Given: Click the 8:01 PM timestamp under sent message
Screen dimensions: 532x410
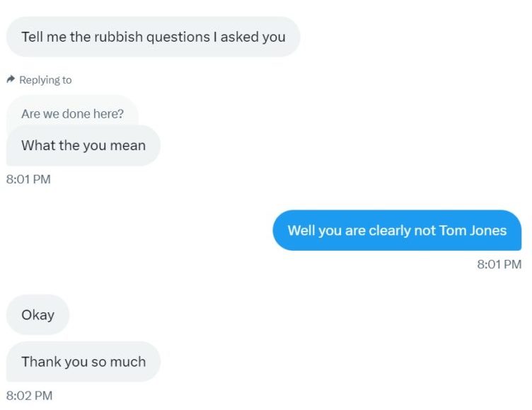Looking at the screenshot, I should tap(499, 264).
